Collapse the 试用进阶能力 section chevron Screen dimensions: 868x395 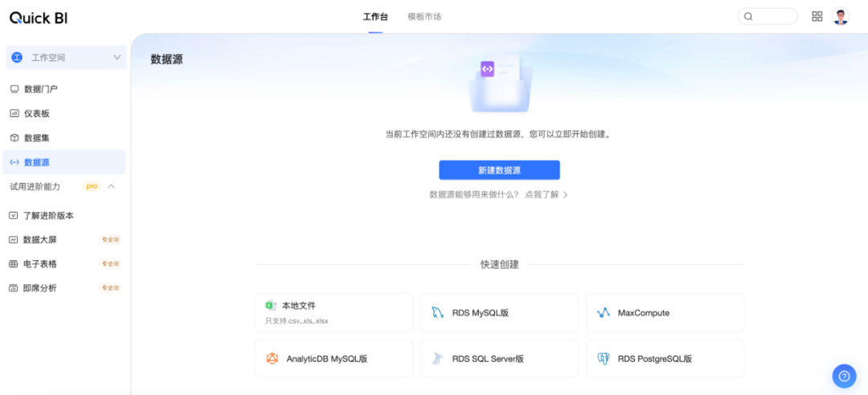pyautogui.click(x=111, y=186)
